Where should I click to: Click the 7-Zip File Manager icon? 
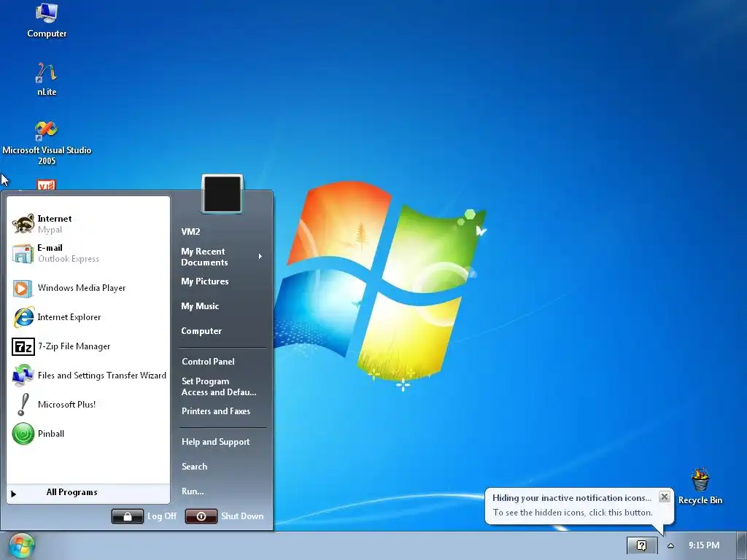[x=23, y=346]
